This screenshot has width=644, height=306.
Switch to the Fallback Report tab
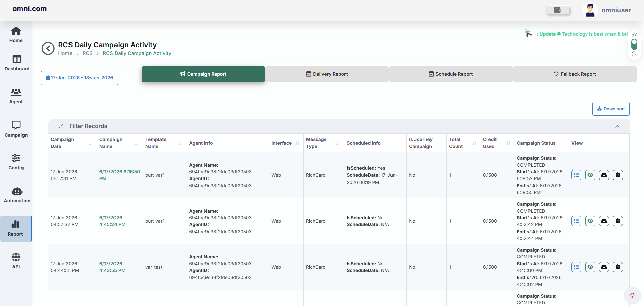[575, 74]
